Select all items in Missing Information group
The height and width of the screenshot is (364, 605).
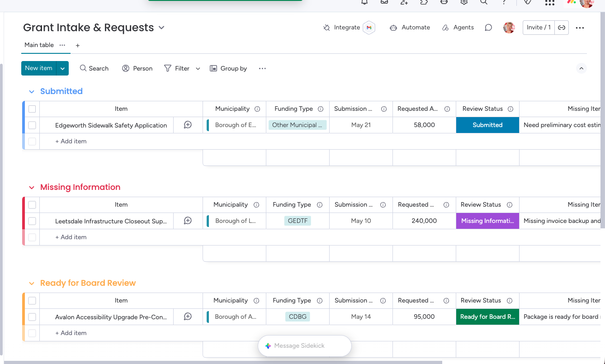[x=32, y=205]
